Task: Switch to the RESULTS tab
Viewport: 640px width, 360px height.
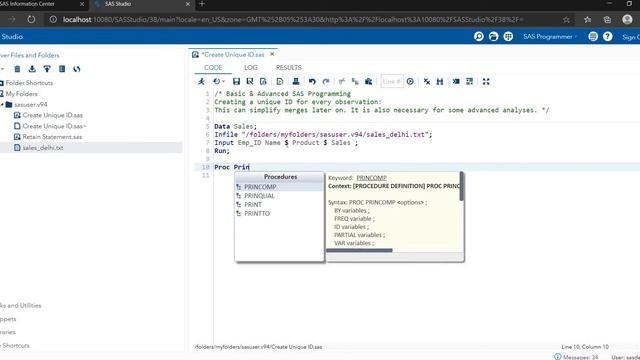Action: (289, 67)
